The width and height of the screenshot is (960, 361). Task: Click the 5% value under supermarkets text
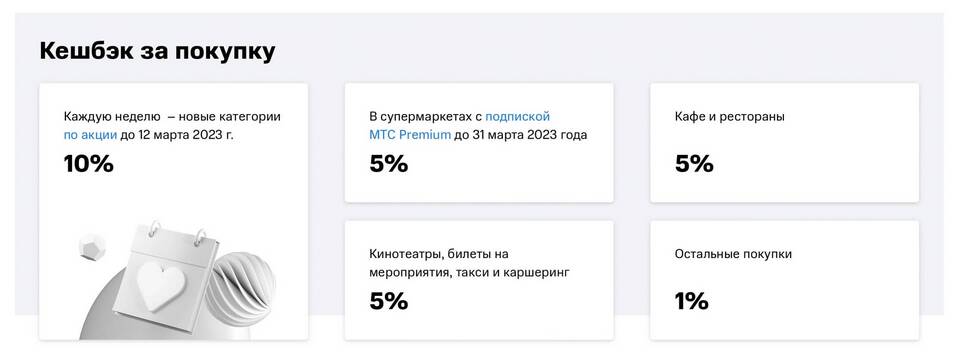pyautogui.click(x=389, y=164)
